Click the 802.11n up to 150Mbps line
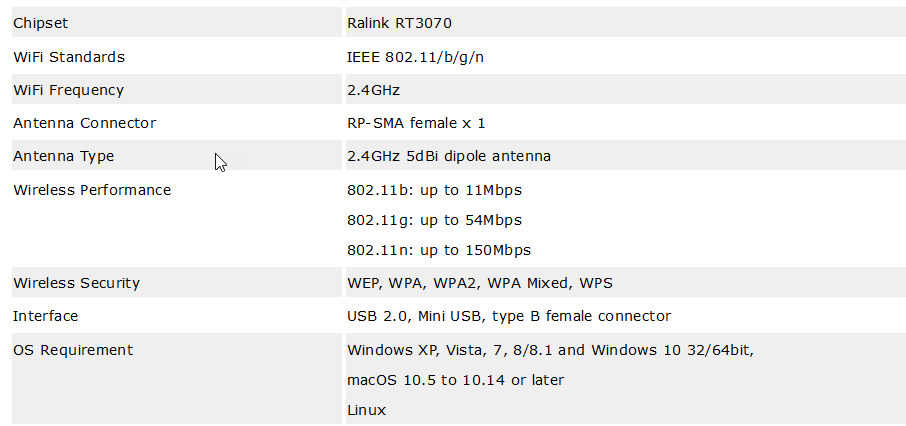The width and height of the screenshot is (906, 426). [439, 250]
